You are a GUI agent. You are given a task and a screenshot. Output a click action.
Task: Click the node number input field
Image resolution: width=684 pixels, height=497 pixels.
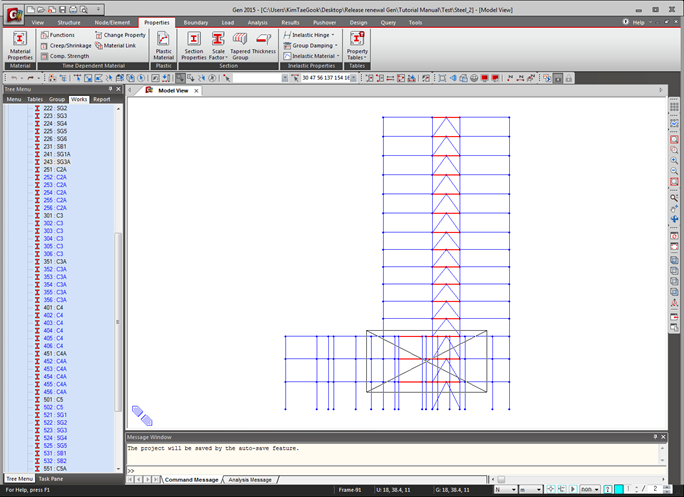[255, 77]
